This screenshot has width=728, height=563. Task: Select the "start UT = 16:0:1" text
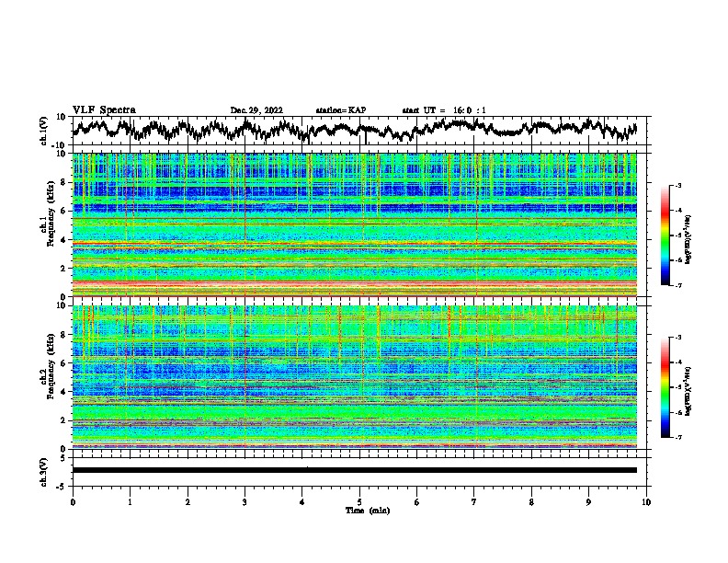coord(444,110)
